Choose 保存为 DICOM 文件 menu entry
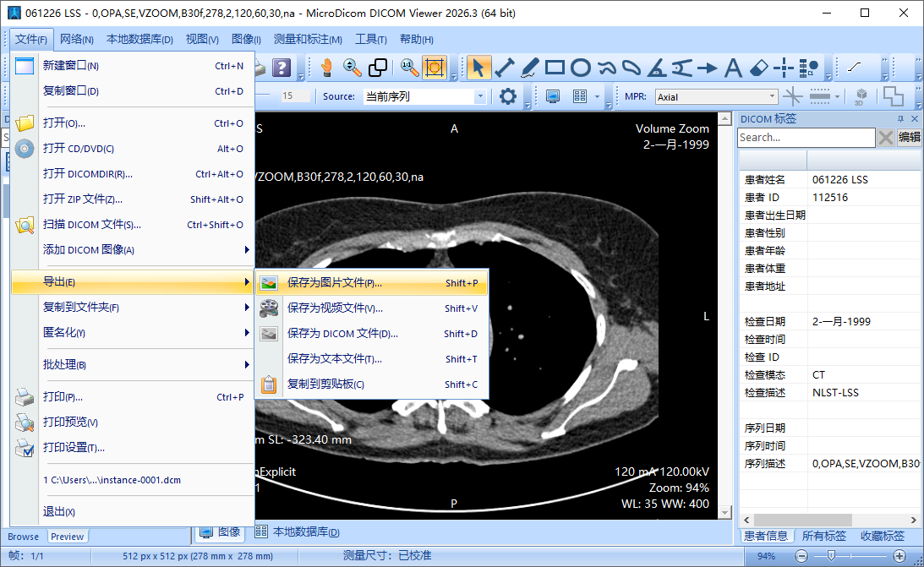 [372, 333]
